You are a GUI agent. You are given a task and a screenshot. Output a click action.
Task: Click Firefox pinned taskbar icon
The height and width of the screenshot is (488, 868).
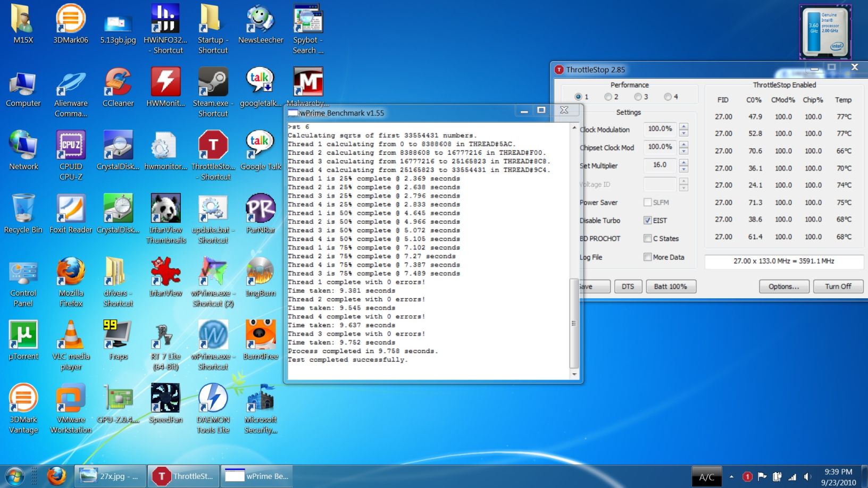(56, 476)
